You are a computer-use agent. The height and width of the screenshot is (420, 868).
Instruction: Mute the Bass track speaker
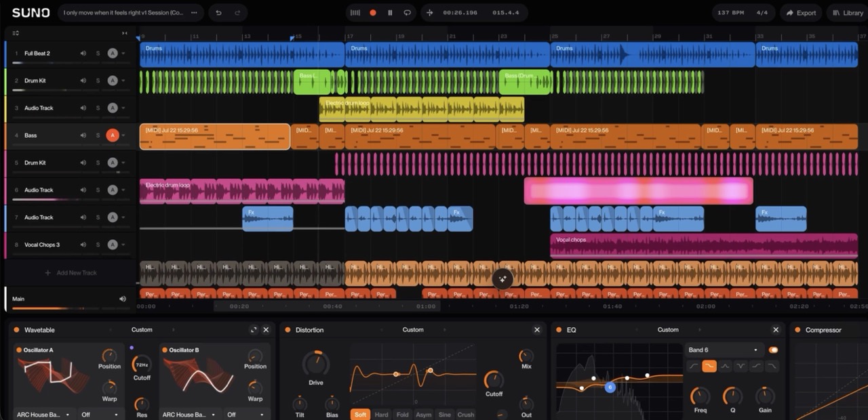[83, 135]
